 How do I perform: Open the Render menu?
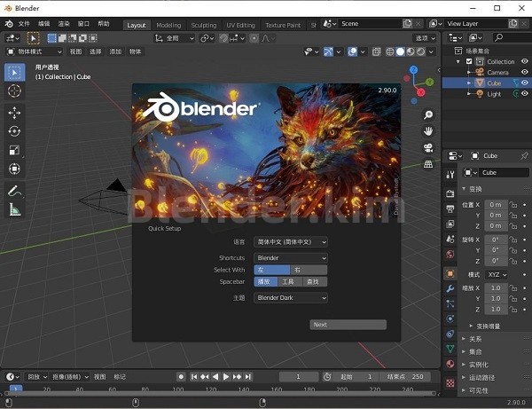pyautogui.click(x=64, y=24)
